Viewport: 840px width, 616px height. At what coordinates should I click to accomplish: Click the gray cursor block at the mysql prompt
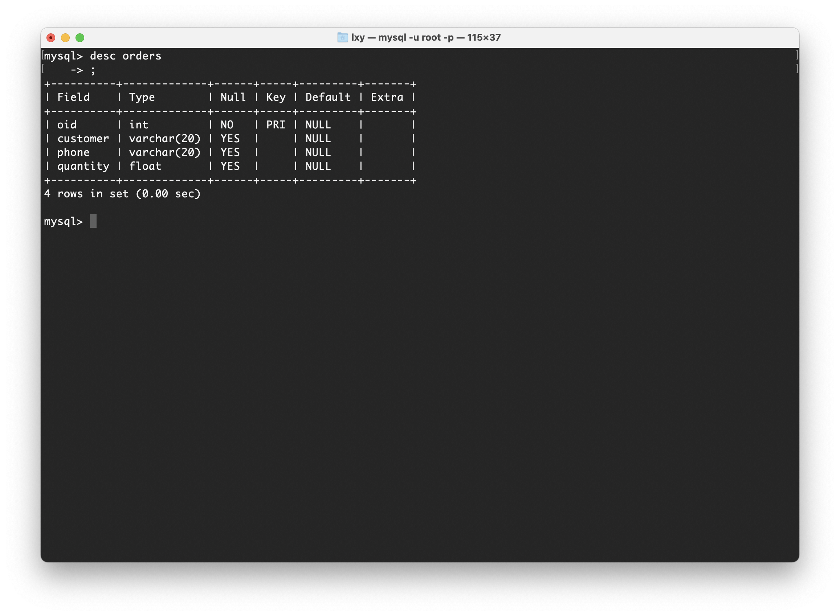(x=93, y=221)
